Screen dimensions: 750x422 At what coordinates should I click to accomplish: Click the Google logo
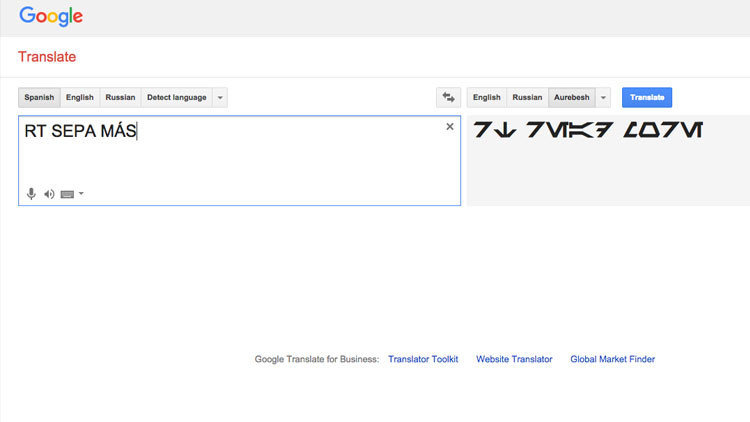pyautogui.click(x=51, y=16)
